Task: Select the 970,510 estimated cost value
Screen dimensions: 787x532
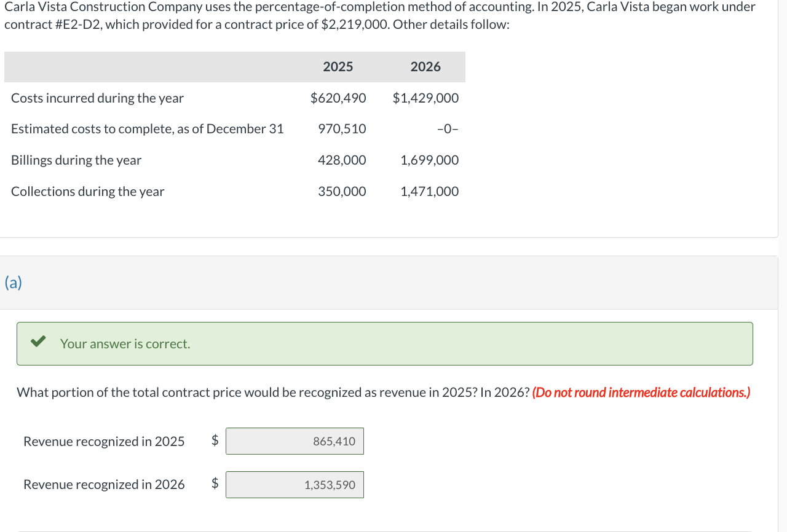Action: click(x=342, y=129)
